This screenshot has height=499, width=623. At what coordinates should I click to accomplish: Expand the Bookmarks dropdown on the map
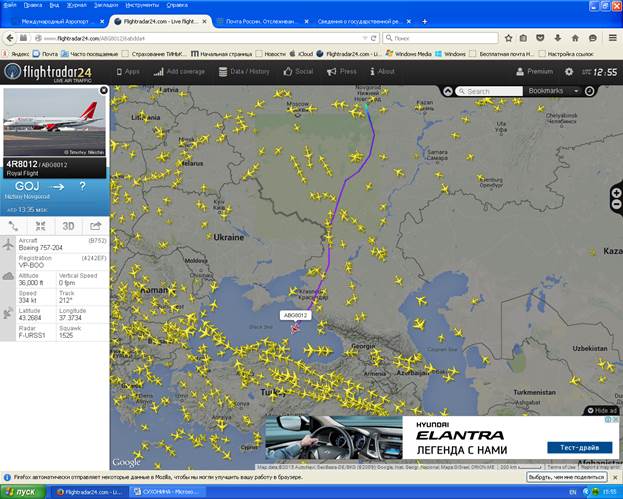576,91
